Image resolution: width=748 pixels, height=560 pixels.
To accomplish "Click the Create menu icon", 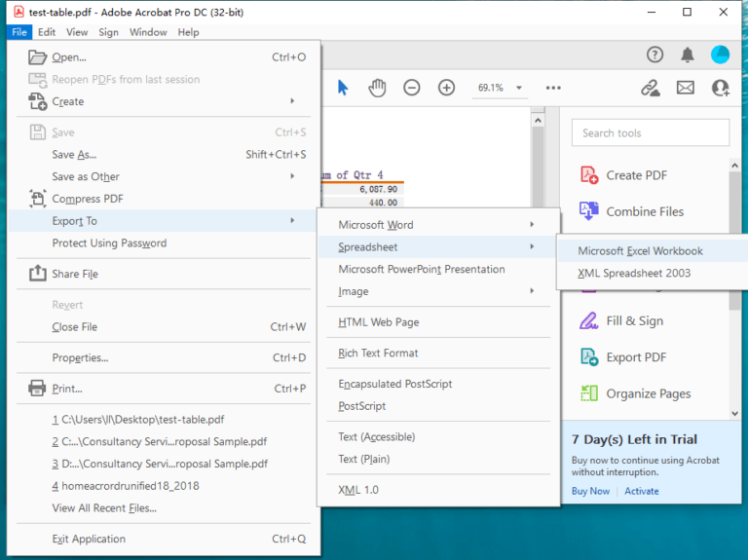I will pyautogui.click(x=38, y=101).
